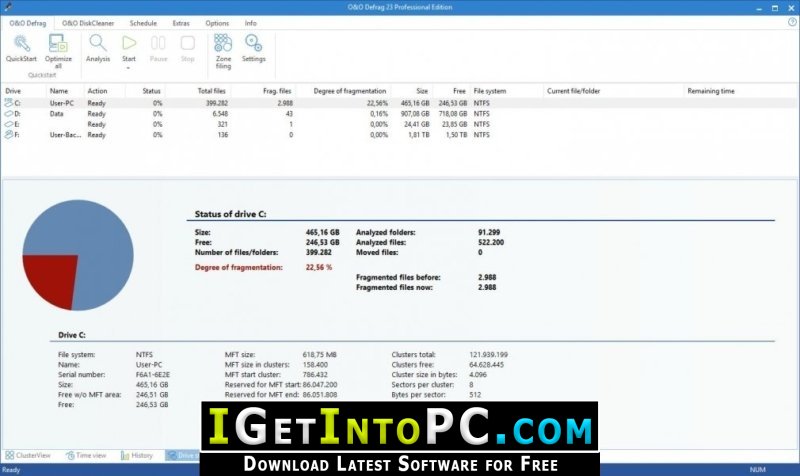Open the History bottom tab

click(137, 455)
